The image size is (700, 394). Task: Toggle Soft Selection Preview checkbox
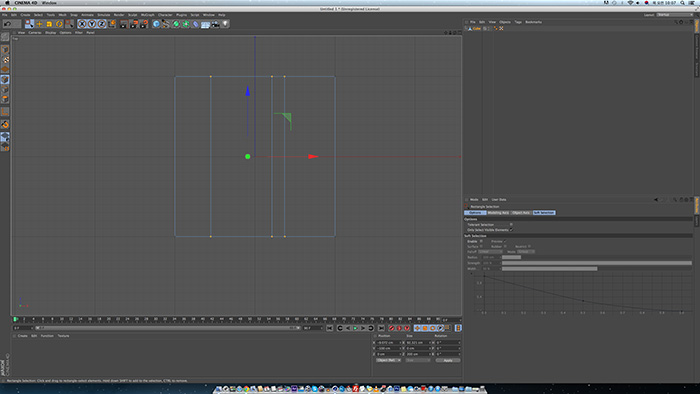tap(505, 241)
